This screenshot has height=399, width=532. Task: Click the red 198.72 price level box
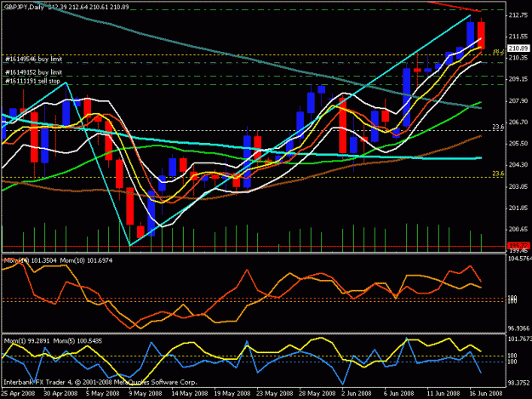(518, 245)
